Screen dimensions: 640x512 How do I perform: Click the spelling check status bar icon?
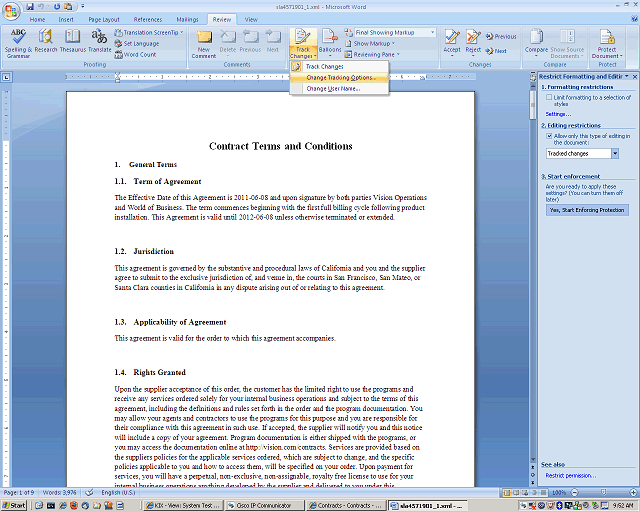coord(89,492)
